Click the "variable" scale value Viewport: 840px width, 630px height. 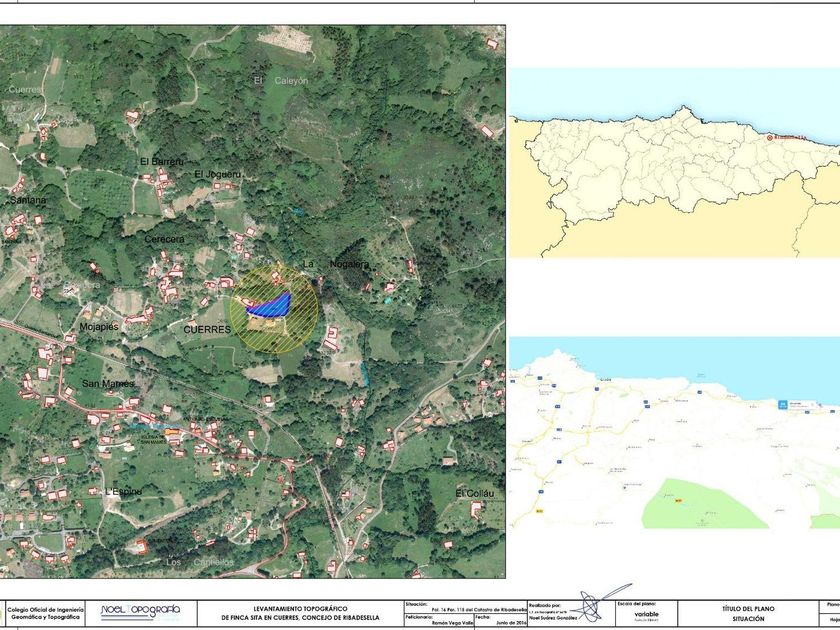pyautogui.click(x=647, y=614)
